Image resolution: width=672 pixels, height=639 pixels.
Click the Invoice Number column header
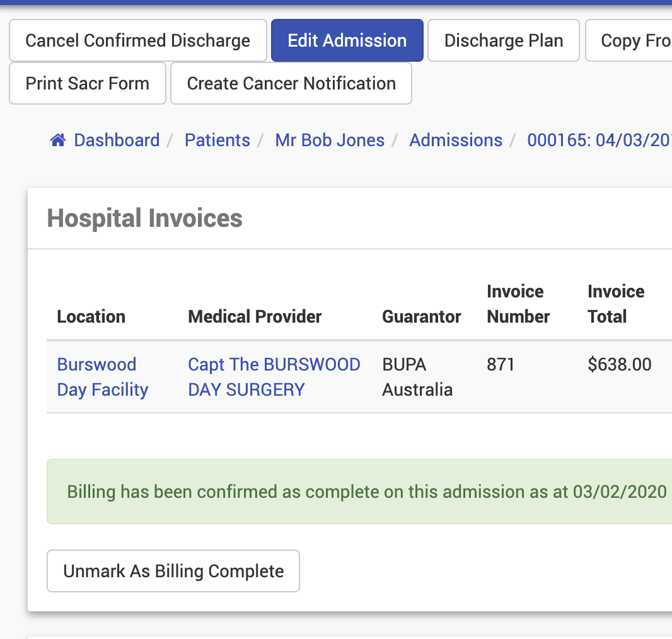[518, 304]
